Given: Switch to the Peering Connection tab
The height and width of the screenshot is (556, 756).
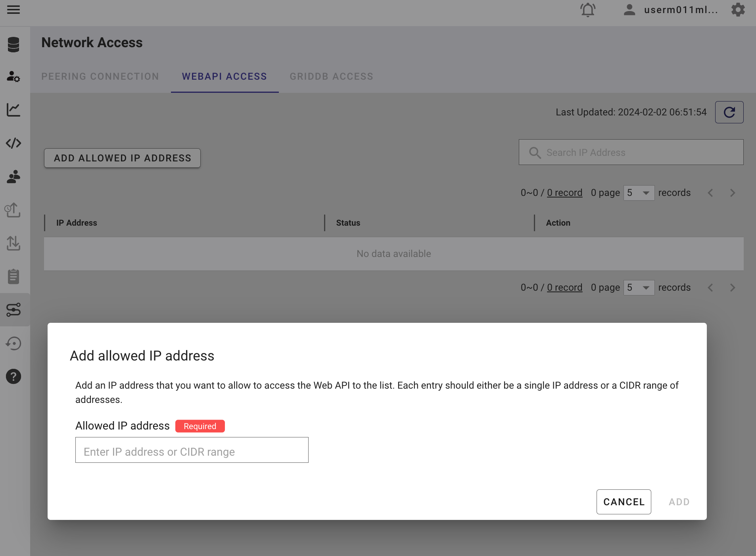Looking at the screenshot, I should coord(100,77).
